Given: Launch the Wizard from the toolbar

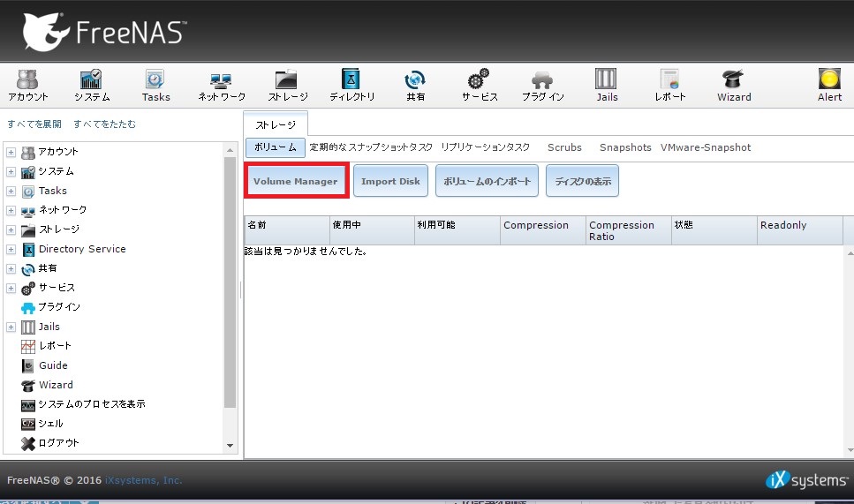Looking at the screenshot, I should (734, 86).
